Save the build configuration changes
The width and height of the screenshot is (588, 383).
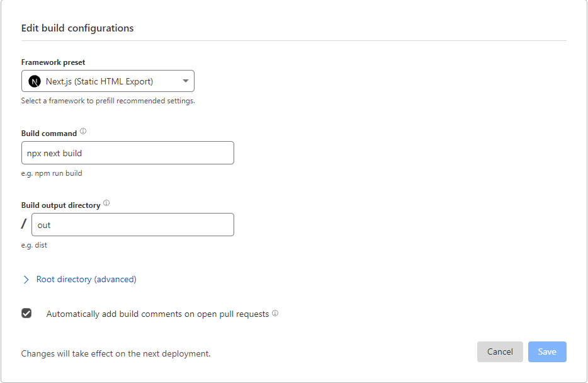click(x=546, y=352)
